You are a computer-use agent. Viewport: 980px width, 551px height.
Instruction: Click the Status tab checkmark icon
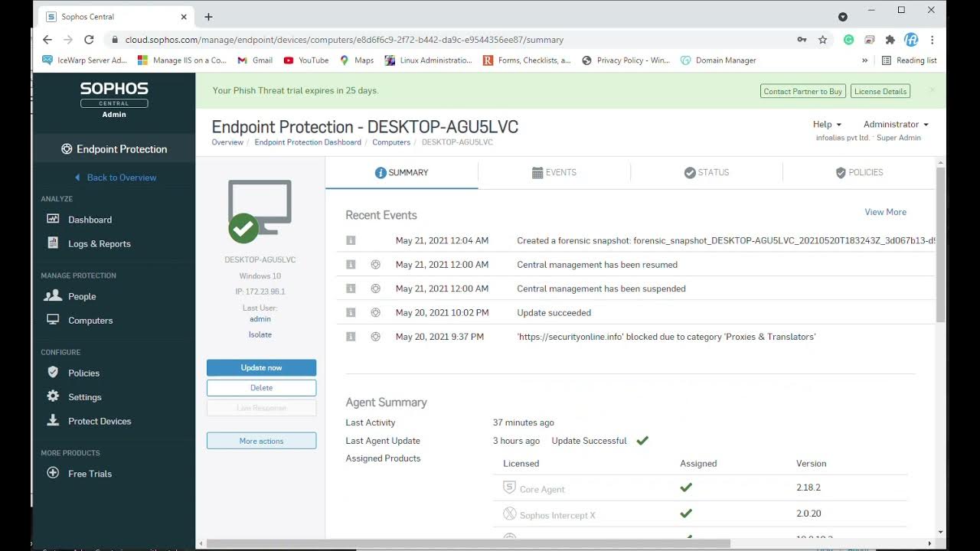pyautogui.click(x=690, y=172)
